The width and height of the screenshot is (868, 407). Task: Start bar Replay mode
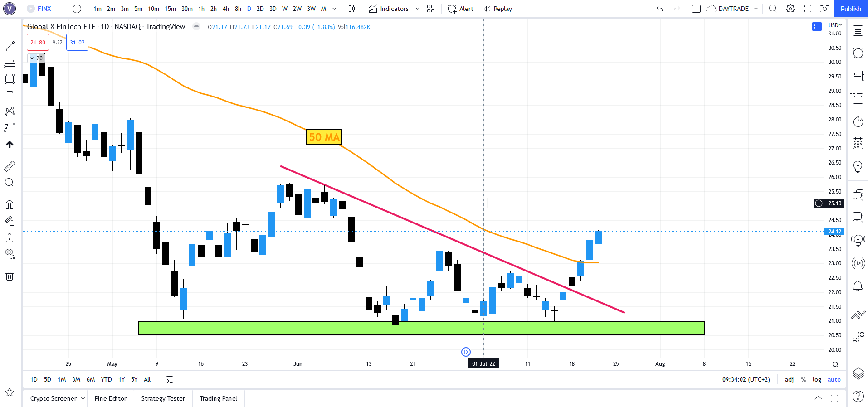pos(497,9)
